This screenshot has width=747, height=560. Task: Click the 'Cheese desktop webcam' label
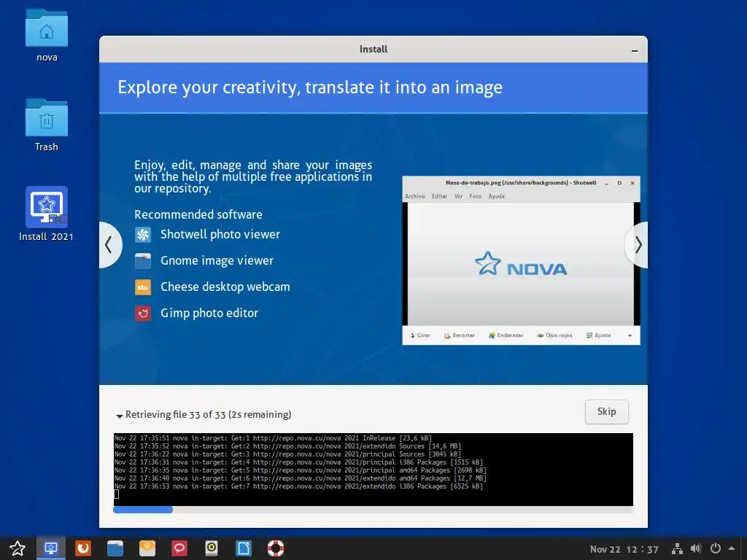(x=225, y=287)
